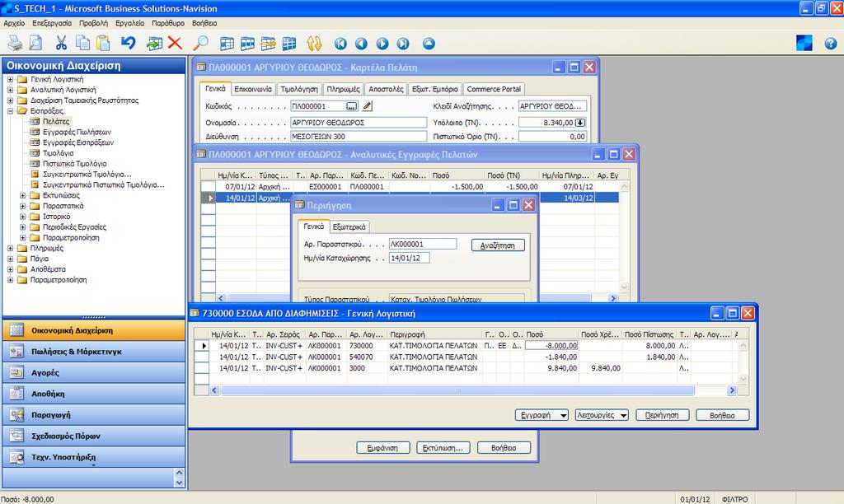
Task: Open the Παράθυρο menu
Action: click(x=168, y=23)
